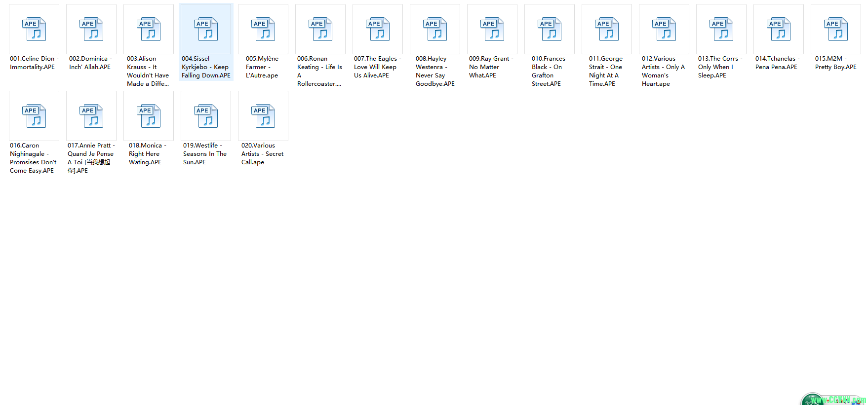The width and height of the screenshot is (868, 405).
Task: Click the file name '005.Mylène Farmer - L'Autre.ape'
Action: (x=262, y=67)
